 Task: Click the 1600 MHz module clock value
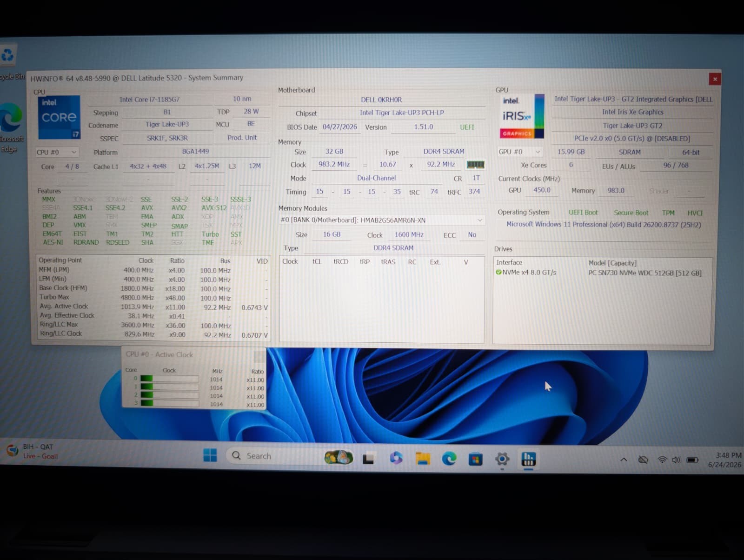click(x=409, y=234)
